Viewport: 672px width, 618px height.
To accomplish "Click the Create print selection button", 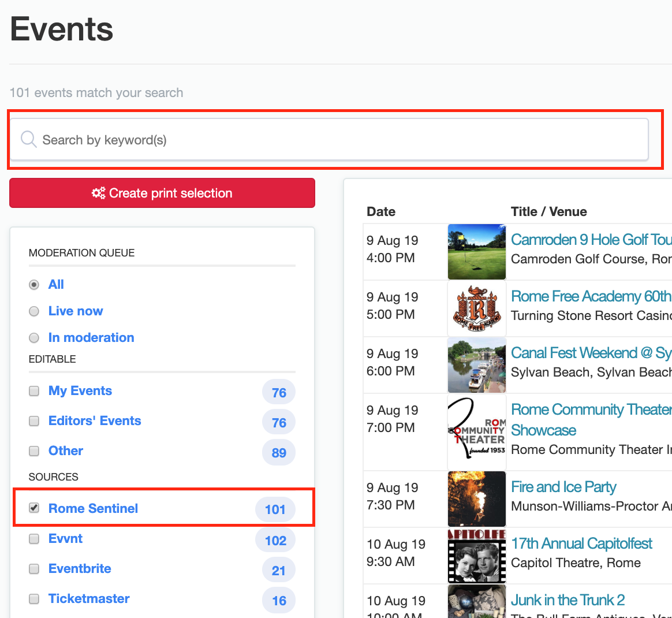I will [162, 193].
